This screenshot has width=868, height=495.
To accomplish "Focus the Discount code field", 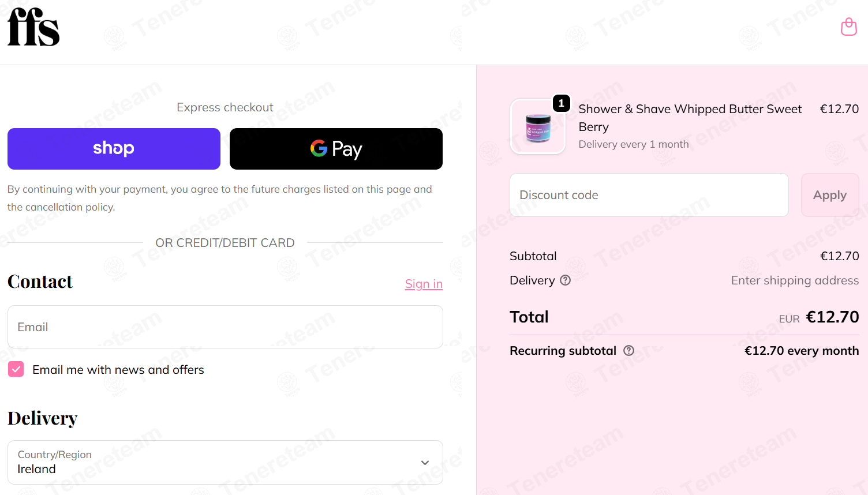I will (x=649, y=195).
